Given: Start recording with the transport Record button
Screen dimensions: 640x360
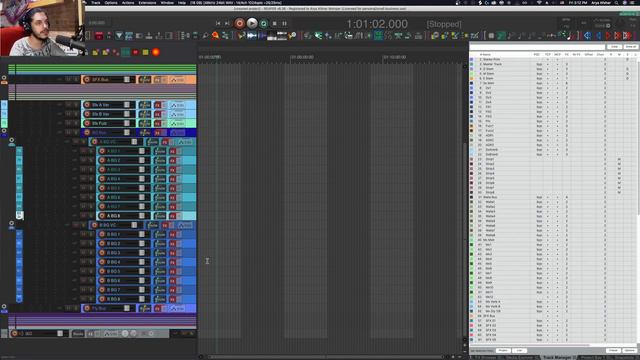Looking at the screenshot, I should 240,23.
